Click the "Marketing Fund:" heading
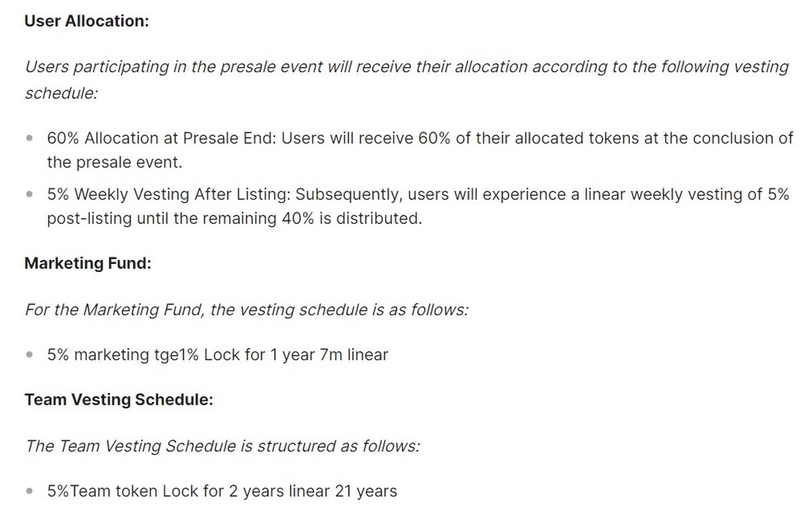The width and height of the screenshot is (812, 519). tap(88, 263)
